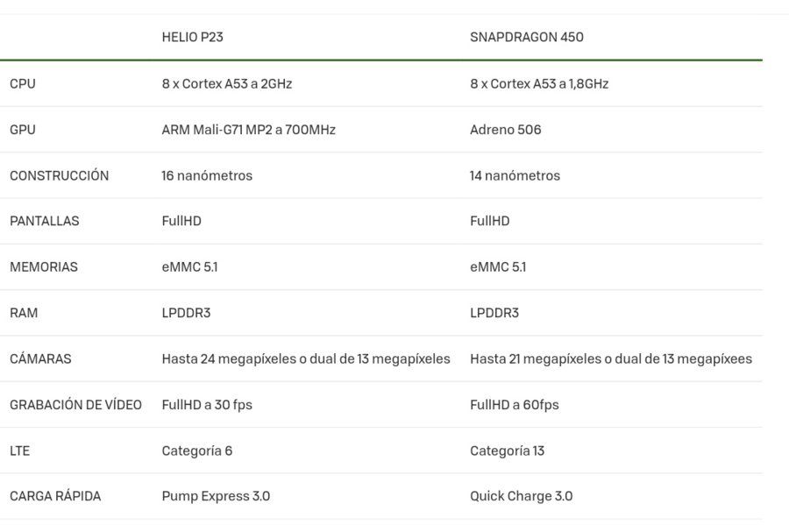The image size is (789, 532).
Task: Click the Adreno 506 cell
Action: click(x=505, y=130)
